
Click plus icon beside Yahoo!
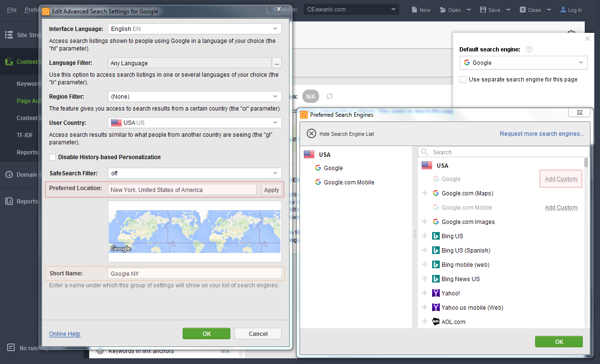[425, 293]
